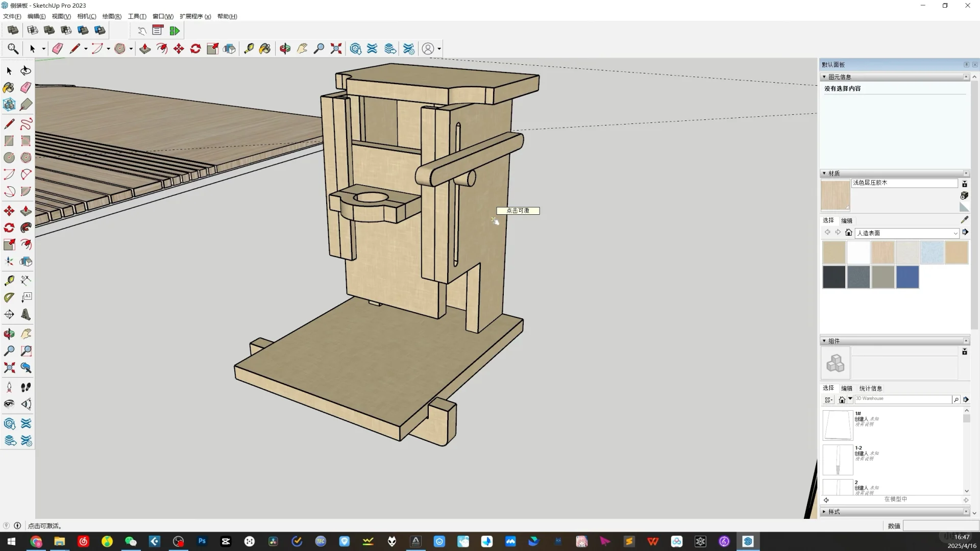Select the Rotate tool in top toolbar
Screen dimensions: 980x551
point(195,48)
